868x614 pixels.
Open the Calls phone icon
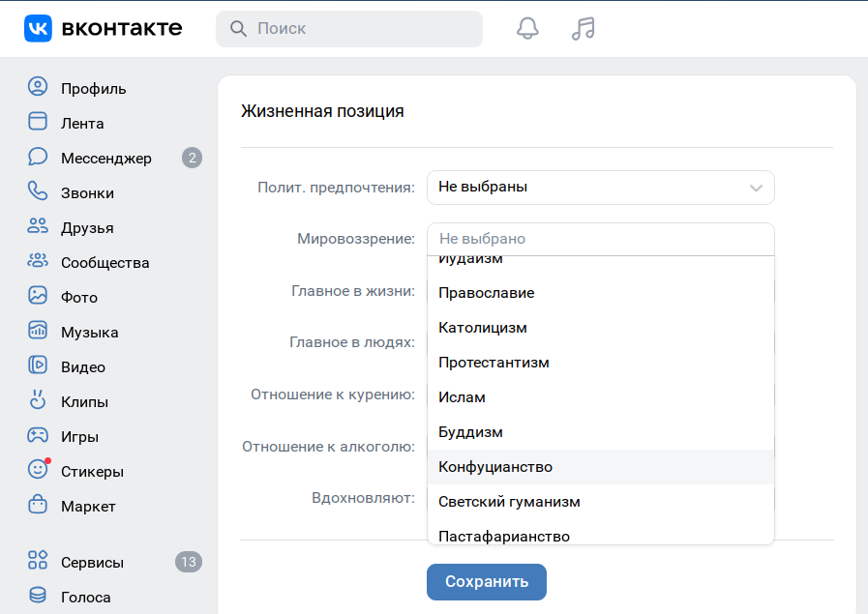[x=38, y=192]
